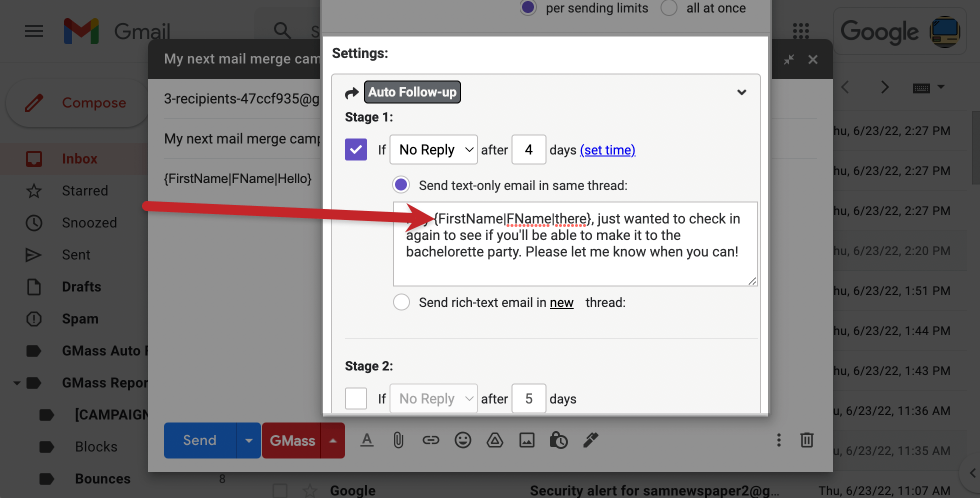Click the search magnifier icon
Image resolution: width=980 pixels, height=498 pixels.
point(282,30)
